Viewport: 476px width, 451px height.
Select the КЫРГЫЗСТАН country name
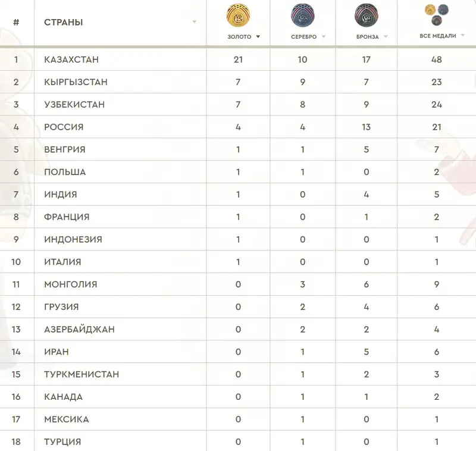pos(76,82)
